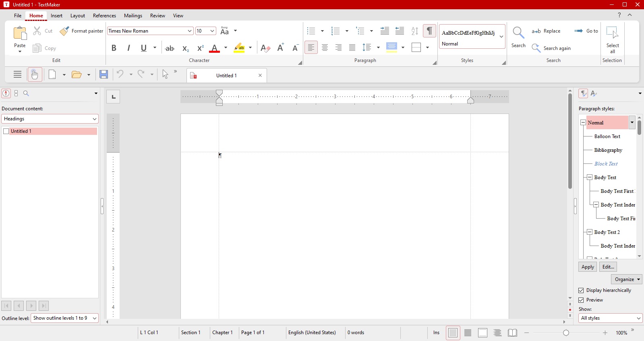Click the Apply button under paragraph styles
This screenshot has width=644, height=341.
588,267
